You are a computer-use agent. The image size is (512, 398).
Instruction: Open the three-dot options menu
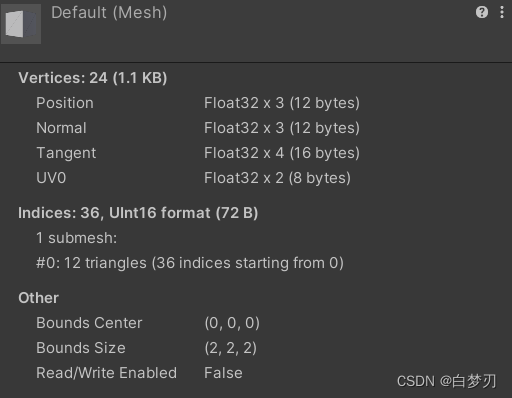pyautogui.click(x=502, y=12)
